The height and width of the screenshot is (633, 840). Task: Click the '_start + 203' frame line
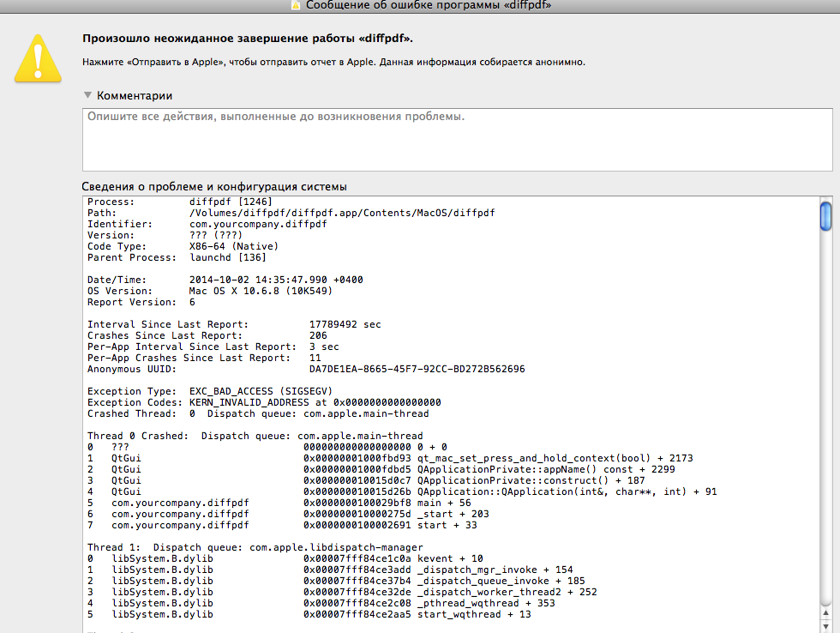coord(288,514)
